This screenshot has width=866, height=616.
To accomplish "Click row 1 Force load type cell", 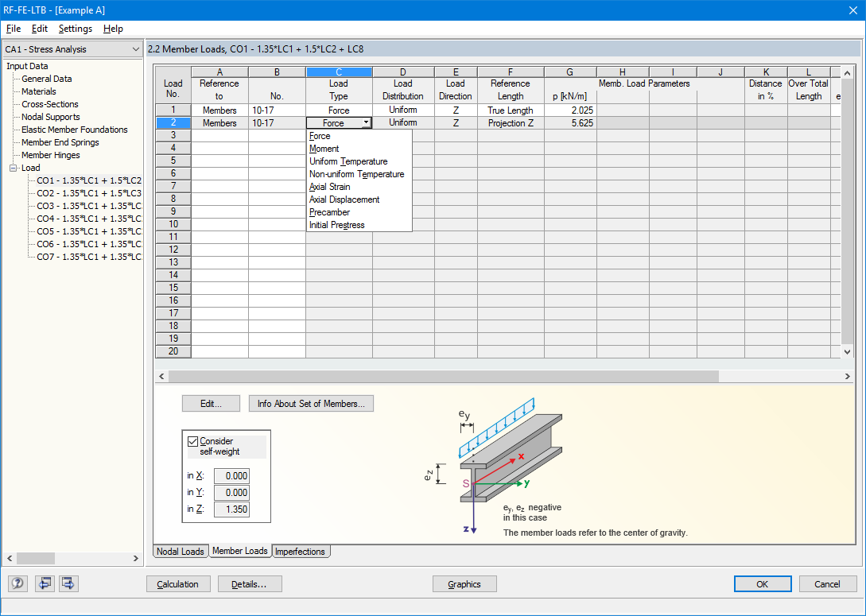I will pos(339,110).
